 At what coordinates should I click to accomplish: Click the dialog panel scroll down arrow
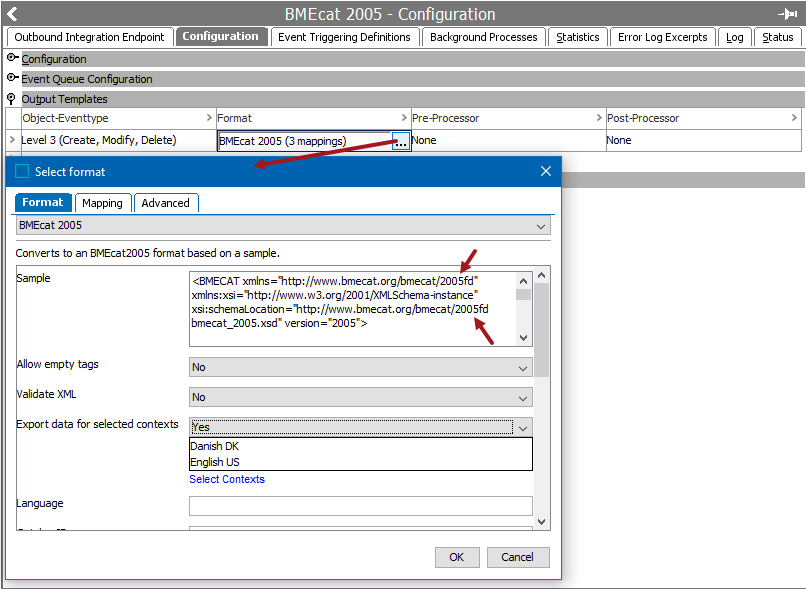pos(541,522)
